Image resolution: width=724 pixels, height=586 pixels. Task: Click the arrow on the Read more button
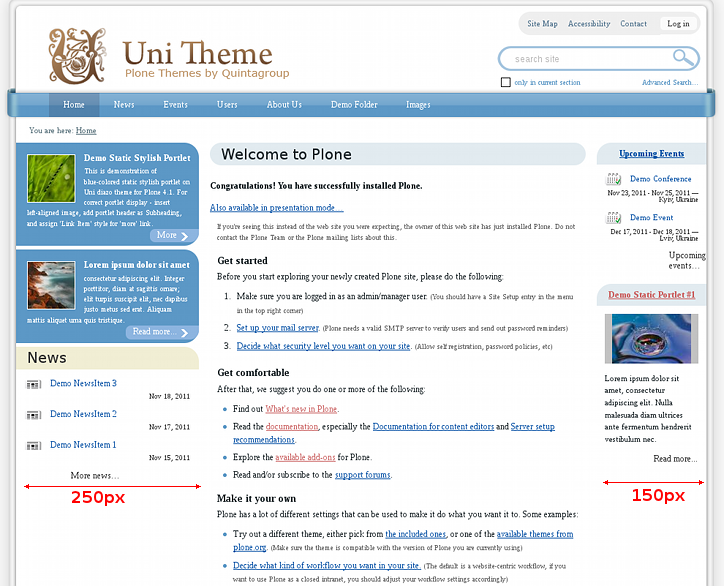(184, 333)
